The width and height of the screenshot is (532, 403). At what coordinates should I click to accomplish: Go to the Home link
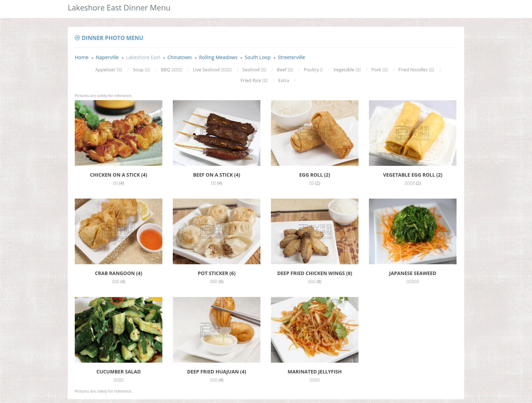point(82,57)
